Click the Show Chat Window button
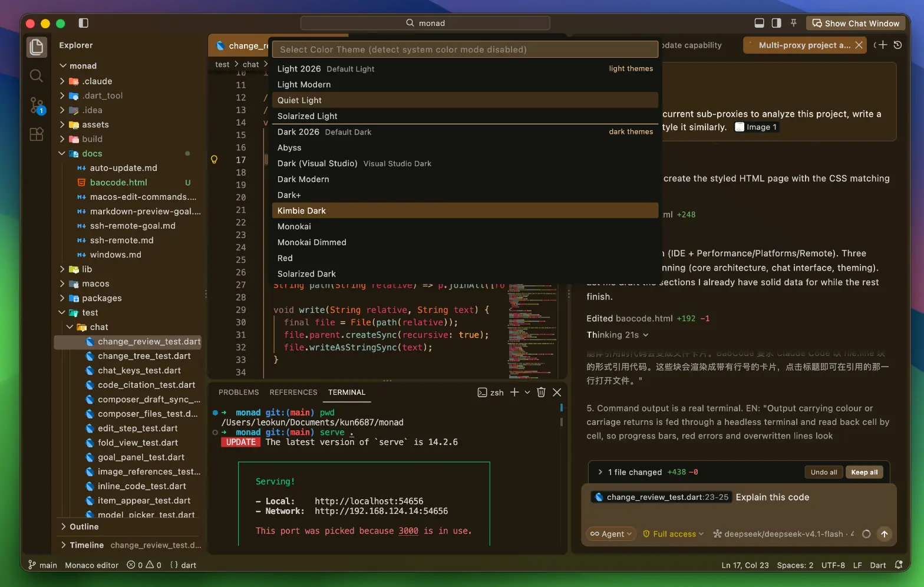Image resolution: width=924 pixels, height=587 pixels. tap(856, 24)
